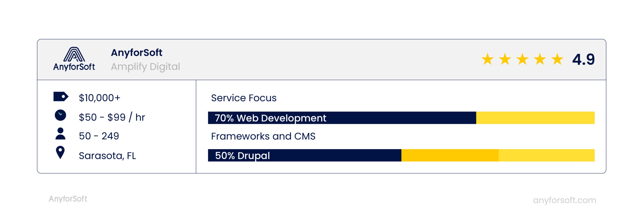Click the location pin icon
This screenshot has height=223, width=644.
60,152
